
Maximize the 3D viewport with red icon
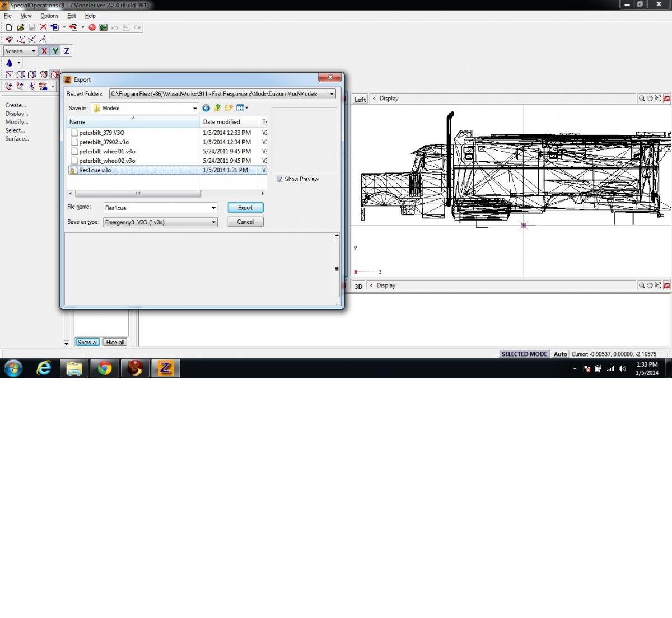click(x=666, y=285)
